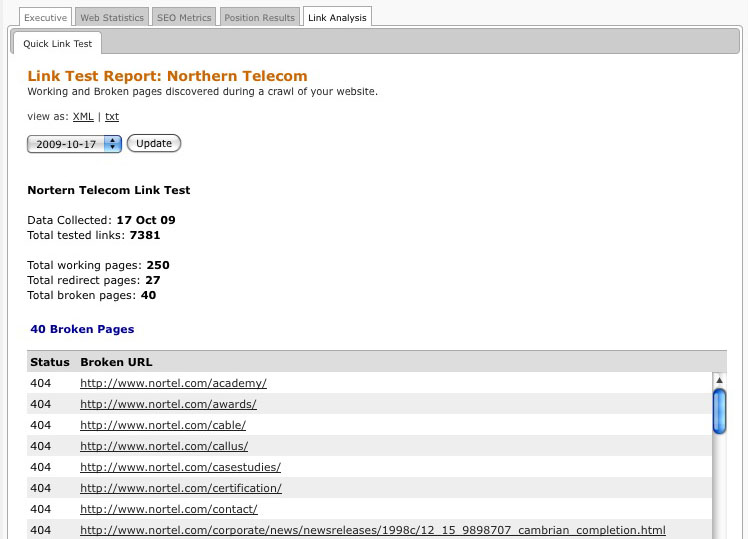Select the 404 status in the cable row

pos(41,425)
